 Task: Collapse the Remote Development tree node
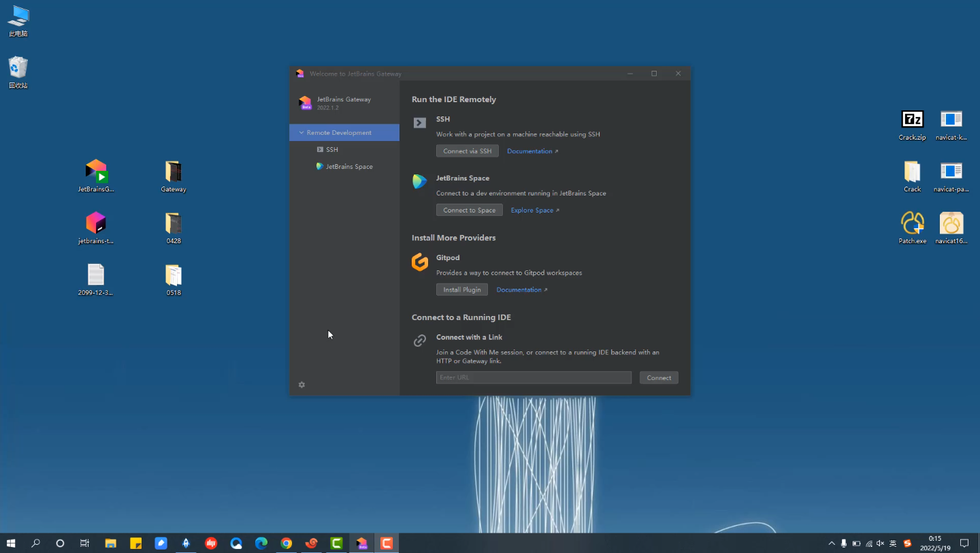[301, 133]
